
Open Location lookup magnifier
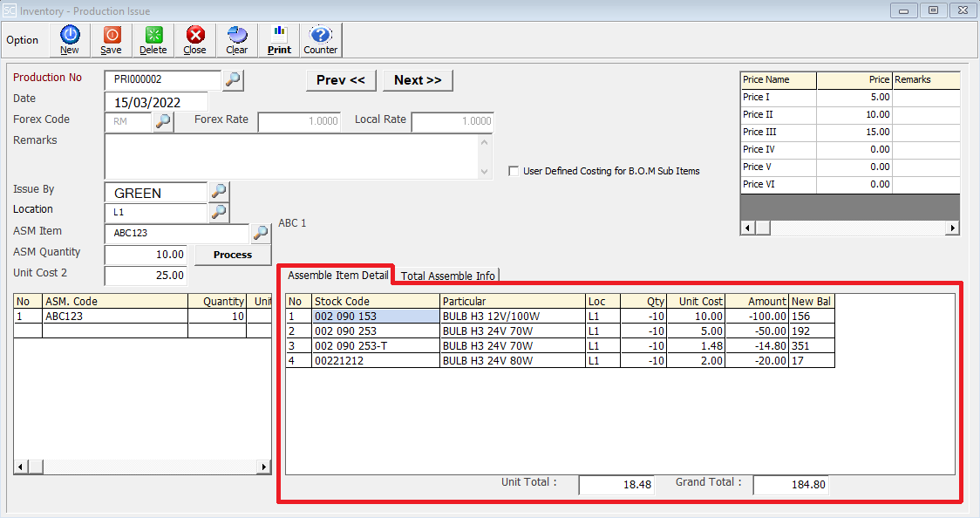point(219,213)
